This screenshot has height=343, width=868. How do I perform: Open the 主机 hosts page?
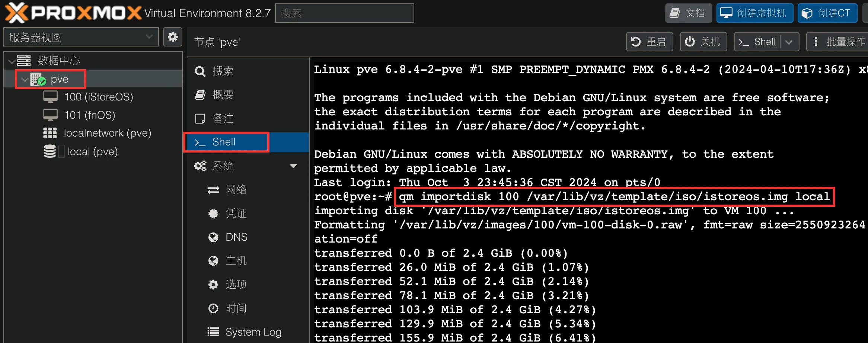[x=248, y=261]
